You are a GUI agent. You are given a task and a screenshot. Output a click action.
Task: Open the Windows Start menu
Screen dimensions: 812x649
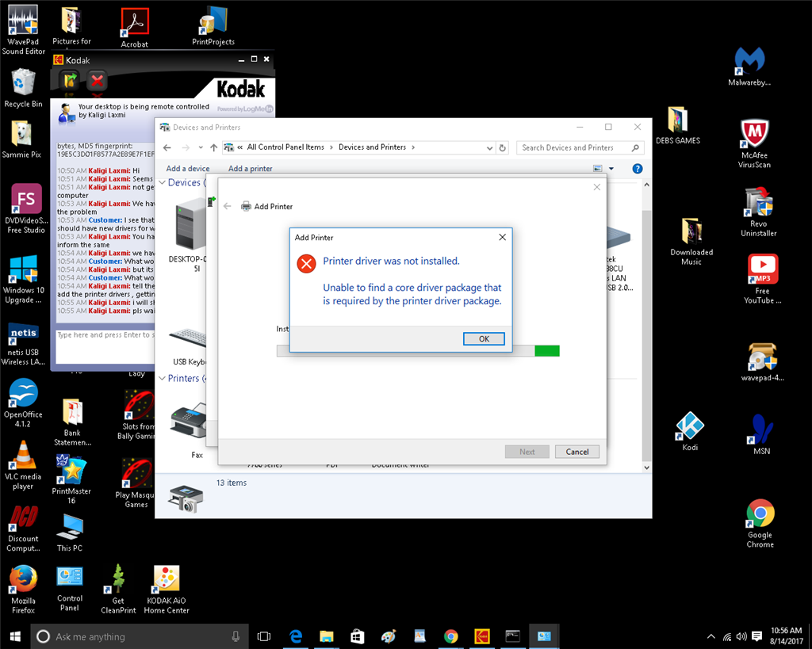(15, 636)
